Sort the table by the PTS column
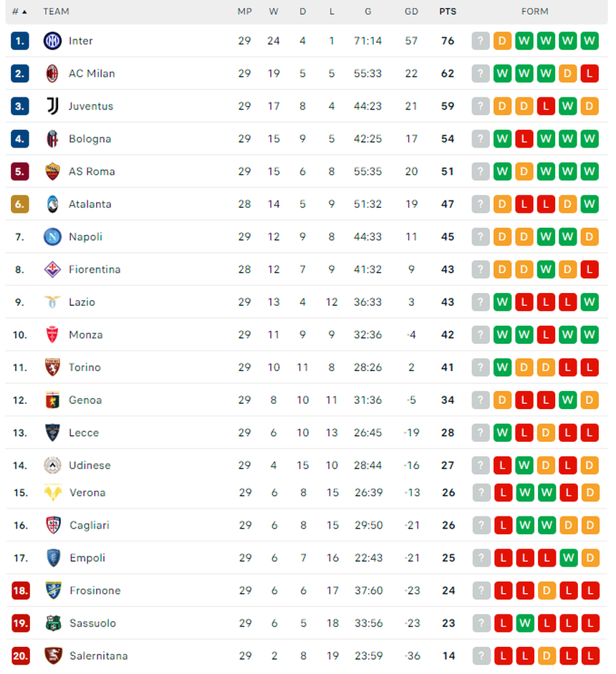This screenshot has height=674, width=616. click(447, 11)
